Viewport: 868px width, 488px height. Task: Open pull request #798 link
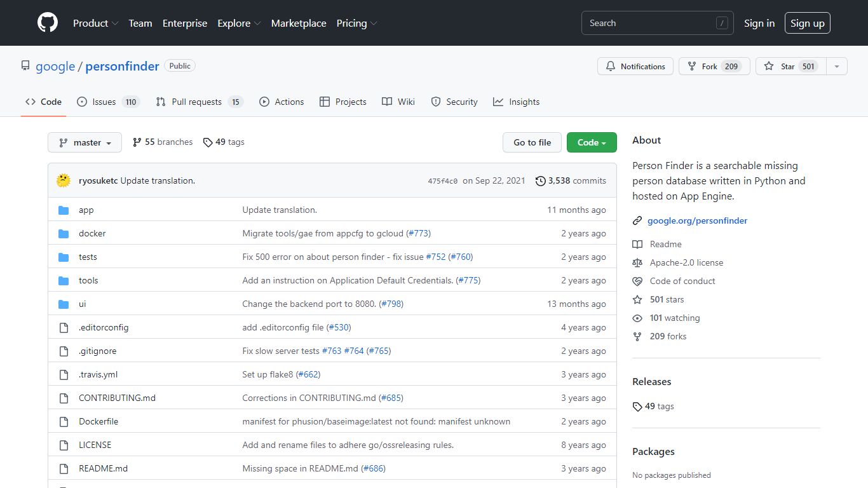click(x=391, y=304)
